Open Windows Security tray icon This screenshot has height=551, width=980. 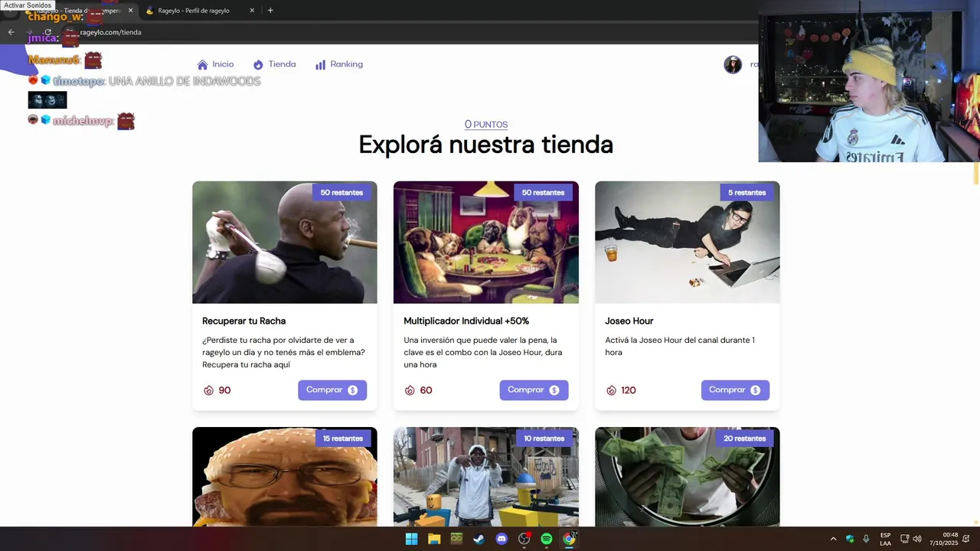coord(850,539)
